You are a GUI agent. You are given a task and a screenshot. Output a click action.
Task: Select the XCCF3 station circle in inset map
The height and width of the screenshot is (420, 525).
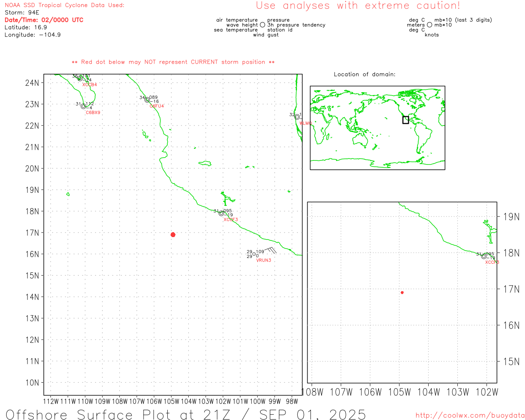(x=484, y=256)
